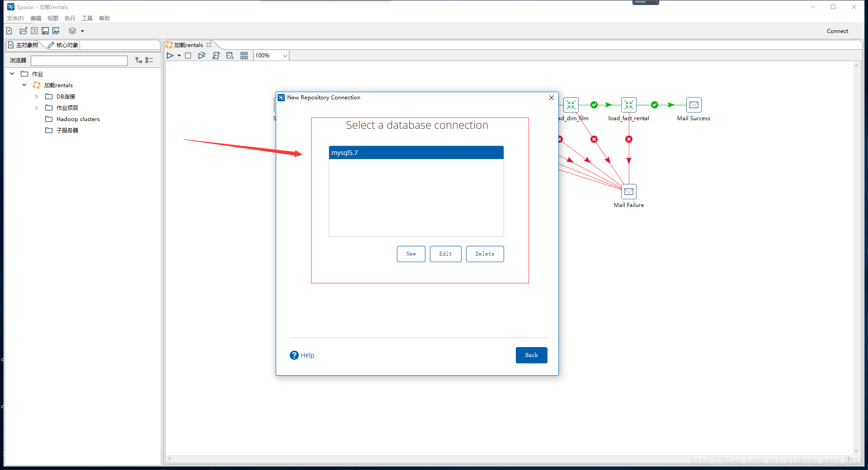The image size is (868, 470).
Task: Open the 工具 menu
Action: click(87, 18)
